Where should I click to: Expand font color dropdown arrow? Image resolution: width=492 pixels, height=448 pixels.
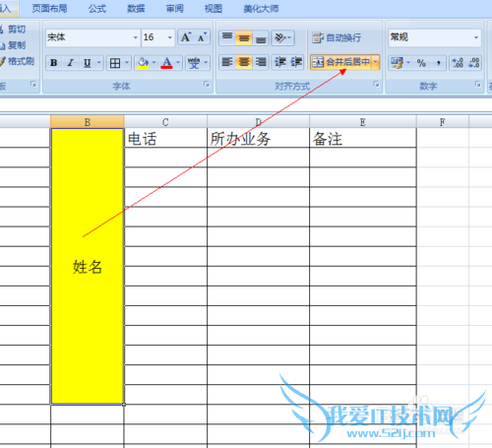[178, 63]
